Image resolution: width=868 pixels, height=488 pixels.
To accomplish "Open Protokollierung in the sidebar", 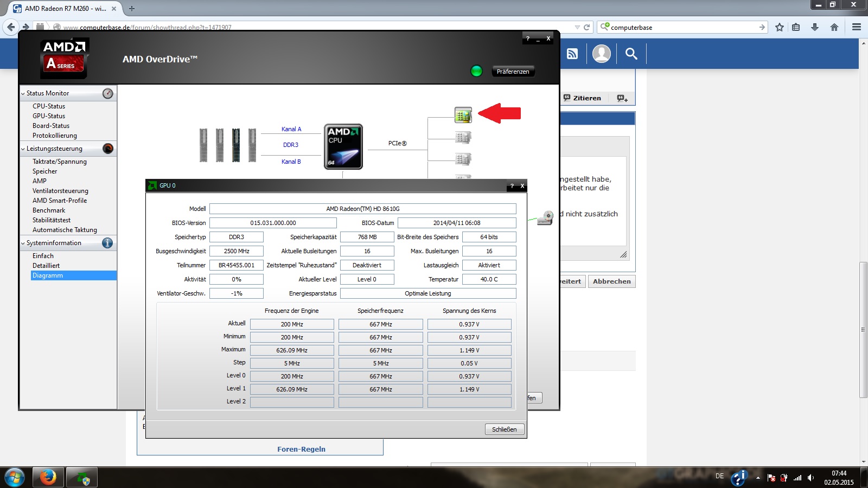I will [55, 136].
